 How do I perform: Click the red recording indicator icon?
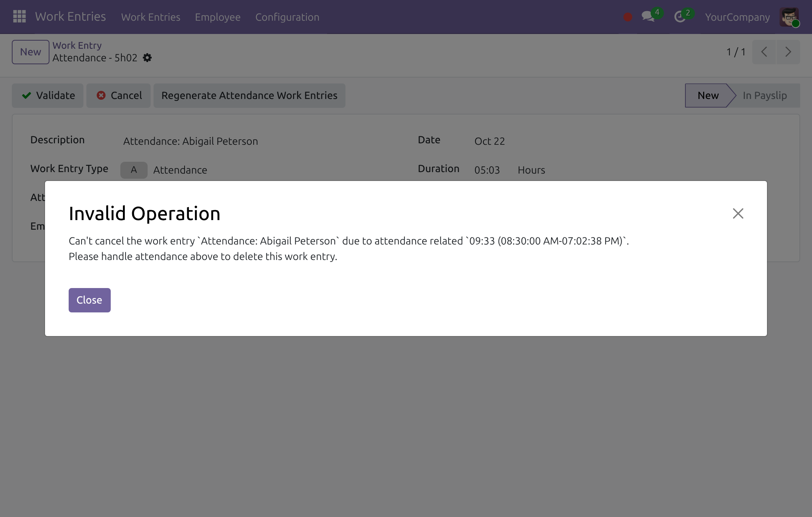tap(628, 17)
